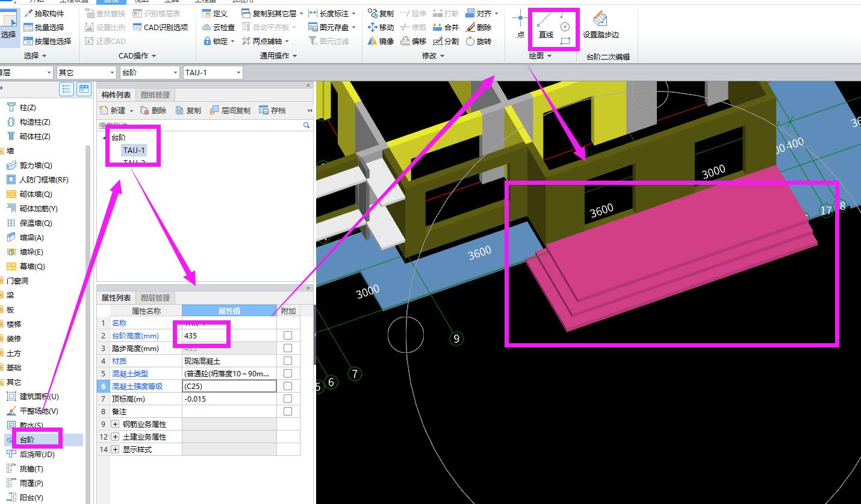Check the 材质 attach checkbox
861x504 pixels.
tap(288, 361)
